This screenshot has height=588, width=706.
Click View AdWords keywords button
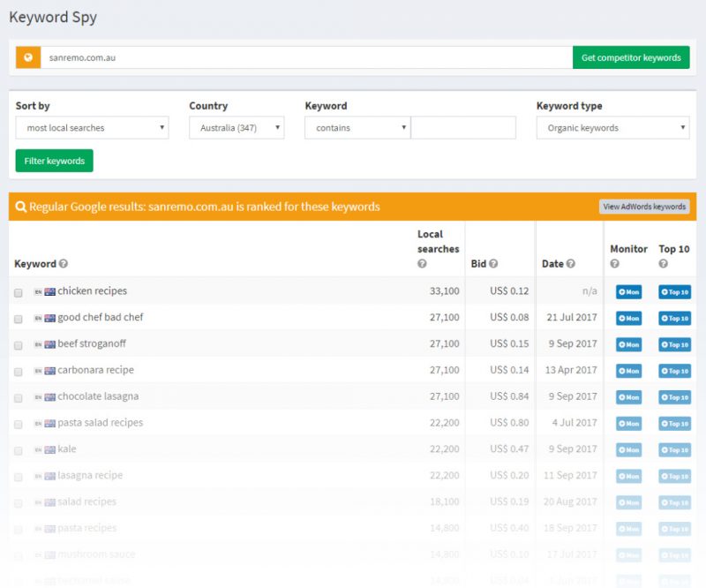click(644, 207)
